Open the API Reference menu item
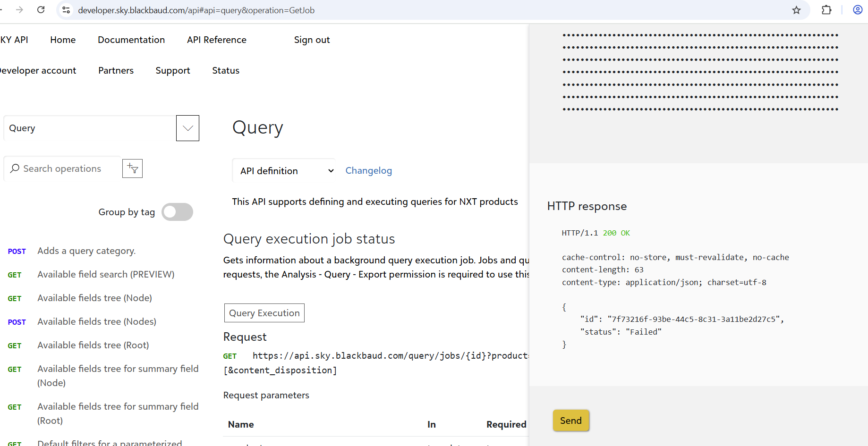 click(217, 40)
